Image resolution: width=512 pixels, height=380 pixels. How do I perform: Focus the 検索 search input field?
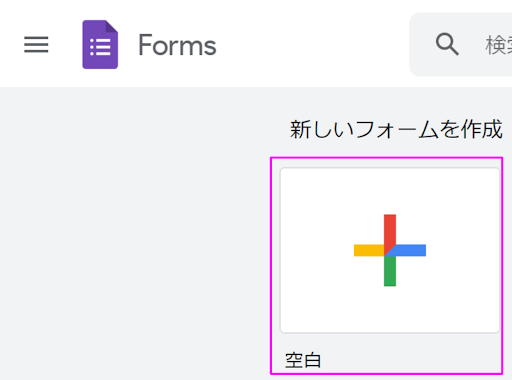point(498,45)
